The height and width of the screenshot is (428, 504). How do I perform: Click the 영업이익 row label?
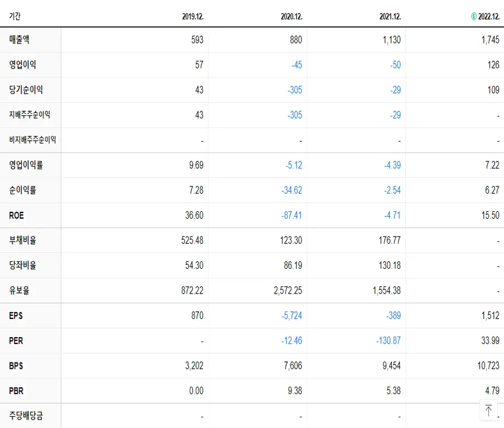[23, 64]
